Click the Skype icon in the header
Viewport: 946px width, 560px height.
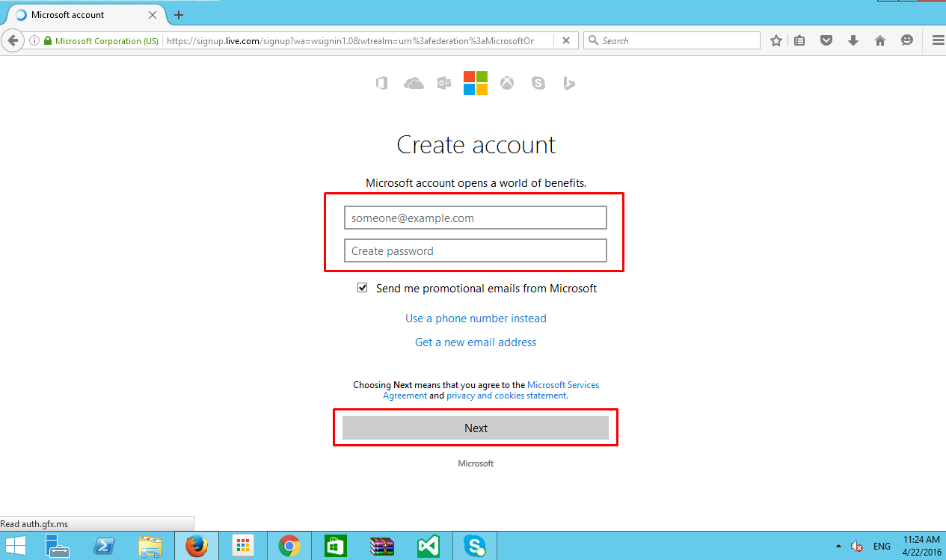pos(538,83)
